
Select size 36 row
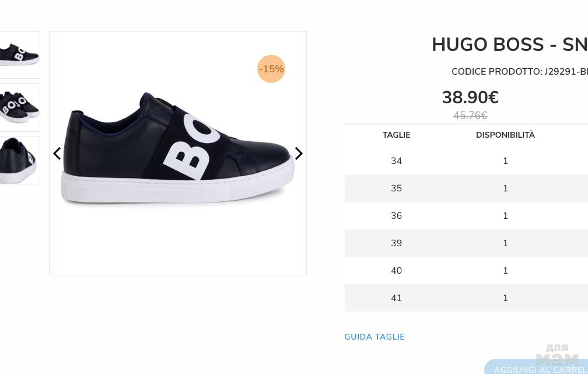397,216
